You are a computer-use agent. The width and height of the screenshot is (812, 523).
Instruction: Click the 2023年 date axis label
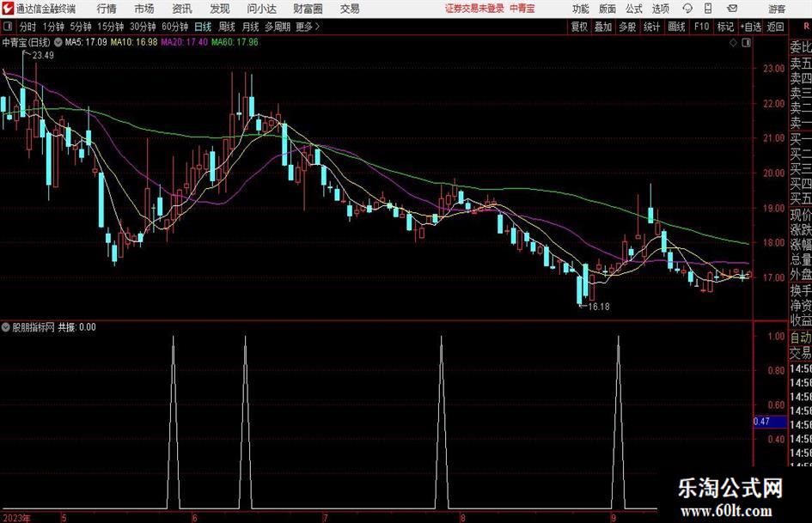[x=16, y=518]
